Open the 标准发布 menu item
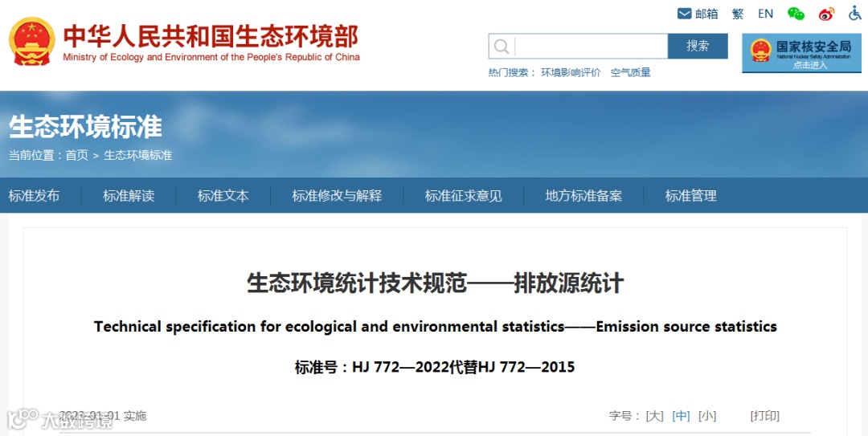 [x=35, y=195]
